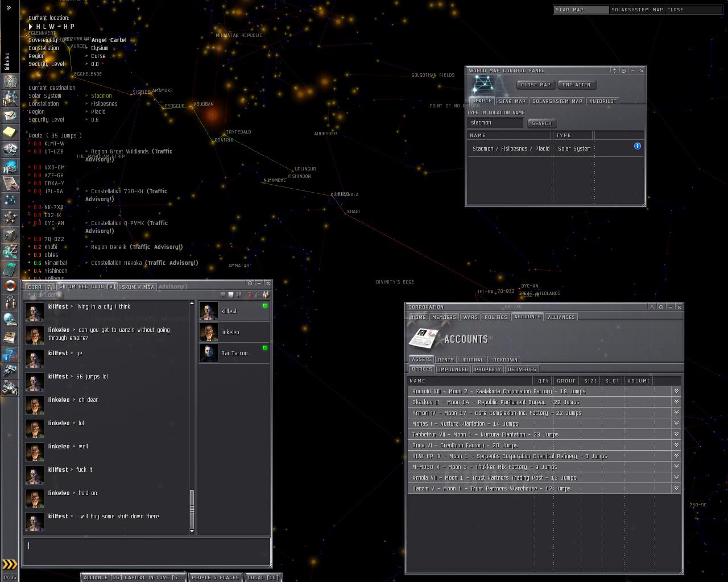The width and height of the screenshot is (728, 582).
Task: Expand the sidebar with top double-arrow icon
Action: pyautogui.click(x=9, y=7)
